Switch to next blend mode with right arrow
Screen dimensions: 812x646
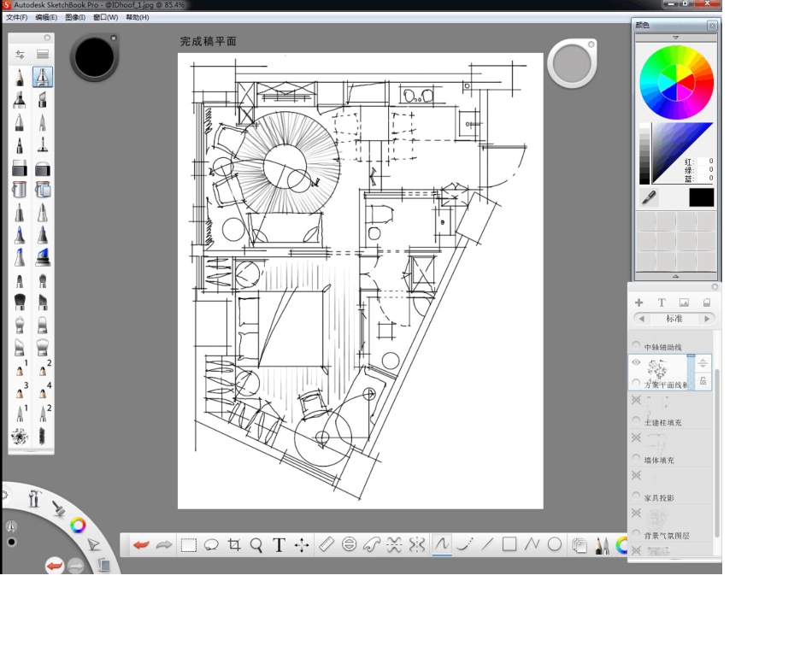pyautogui.click(x=707, y=319)
